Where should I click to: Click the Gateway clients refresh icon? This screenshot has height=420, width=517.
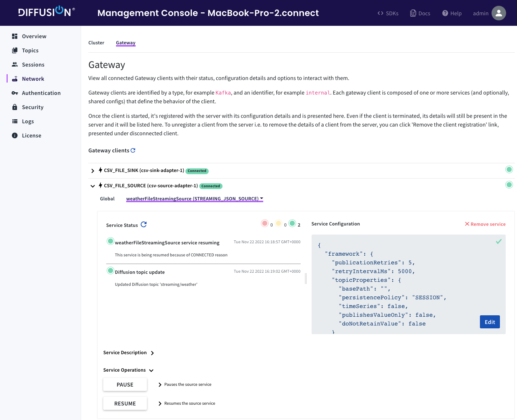click(x=133, y=151)
